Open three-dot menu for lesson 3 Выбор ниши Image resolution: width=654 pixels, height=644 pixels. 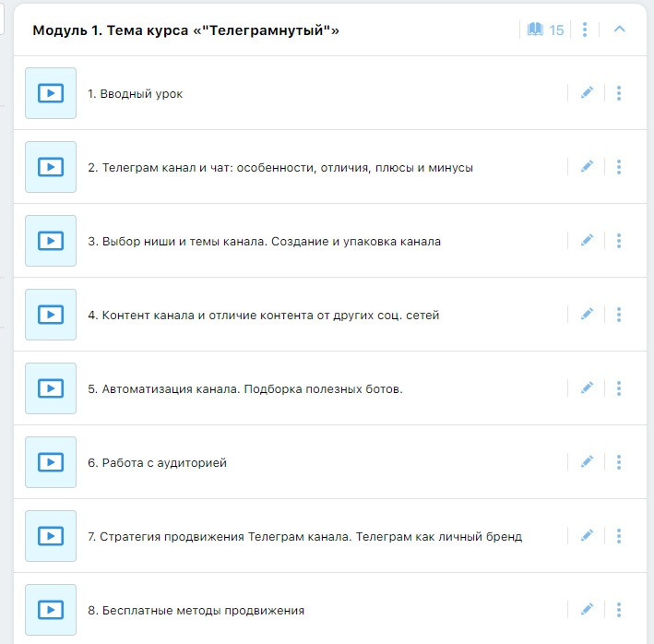[619, 241]
